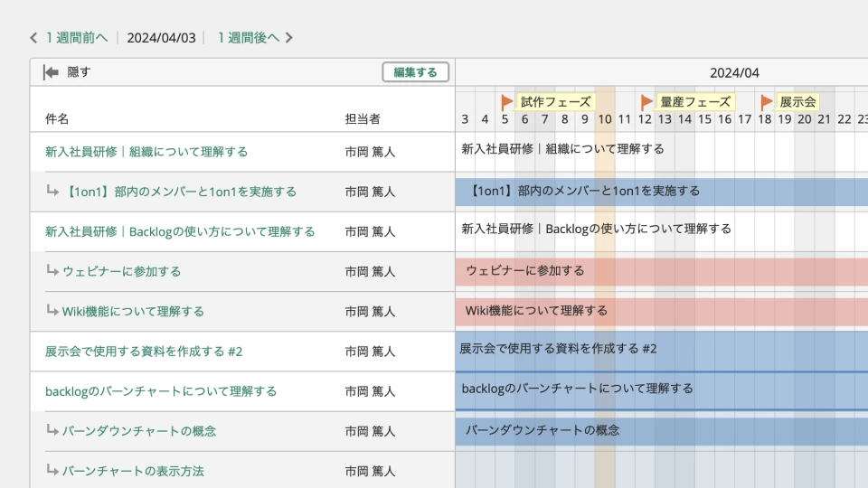Open issue 【1on1】部内のメンバーと1on1を実施する

[x=179, y=192]
